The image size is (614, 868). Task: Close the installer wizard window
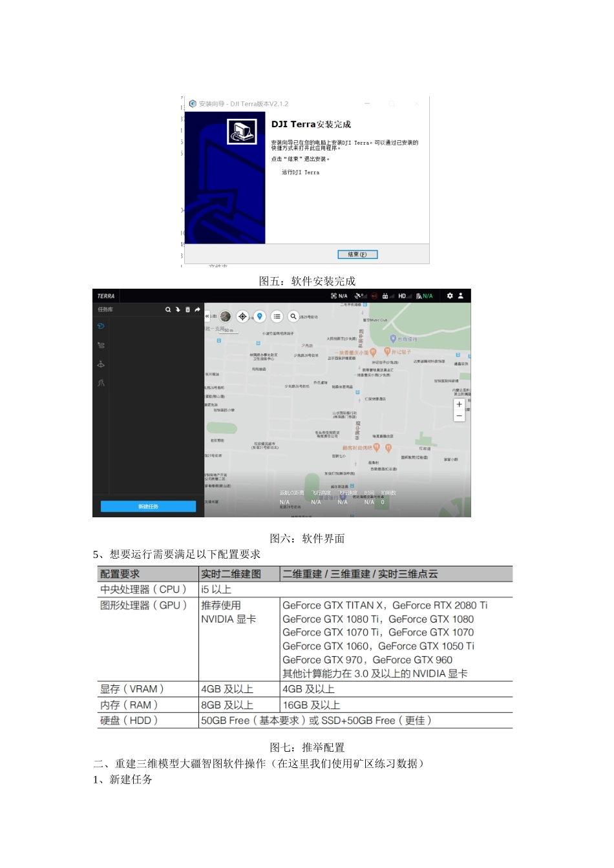click(x=417, y=103)
